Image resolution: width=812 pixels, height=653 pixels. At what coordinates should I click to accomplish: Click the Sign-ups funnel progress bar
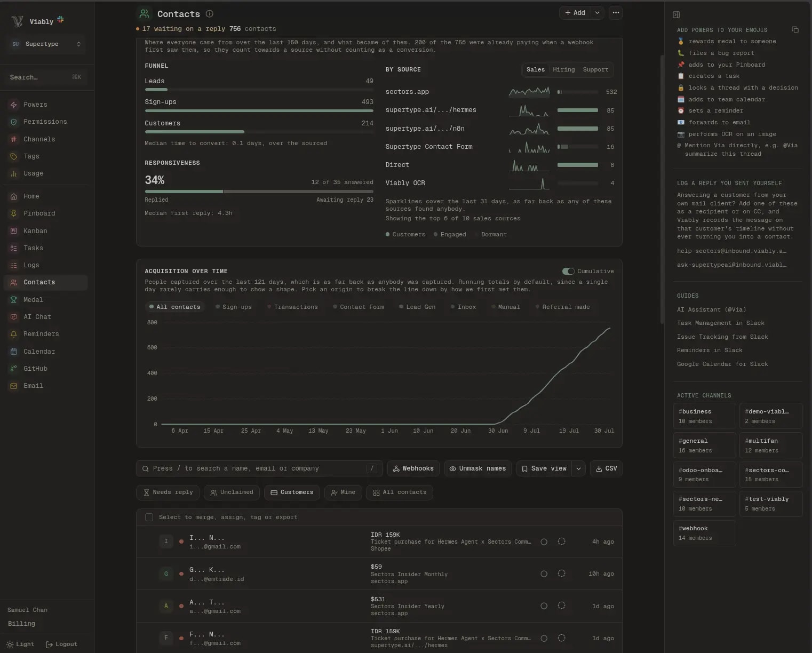[259, 111]
